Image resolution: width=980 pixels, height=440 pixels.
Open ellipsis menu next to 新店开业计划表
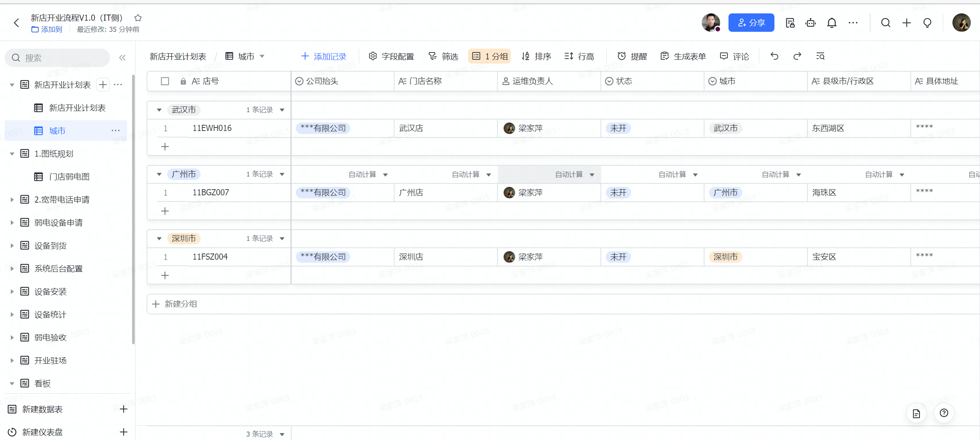(x=118, y=85)
